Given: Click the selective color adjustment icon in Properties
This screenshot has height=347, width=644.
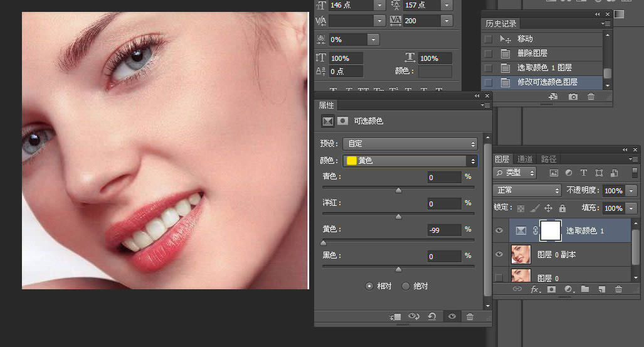Looking at the screenshot, I should point(327,121).
